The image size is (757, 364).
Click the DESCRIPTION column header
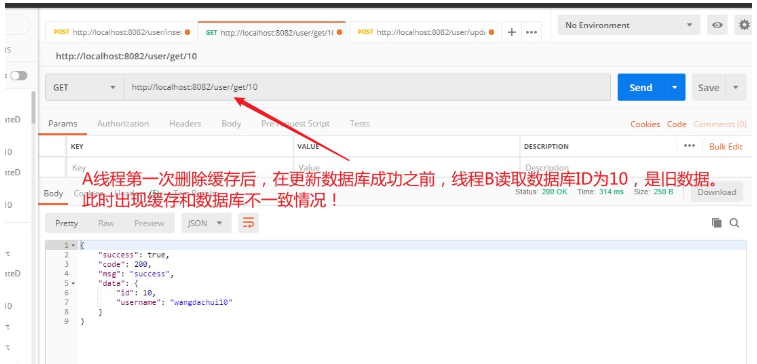pyautogui.click(x=546, y=146)
